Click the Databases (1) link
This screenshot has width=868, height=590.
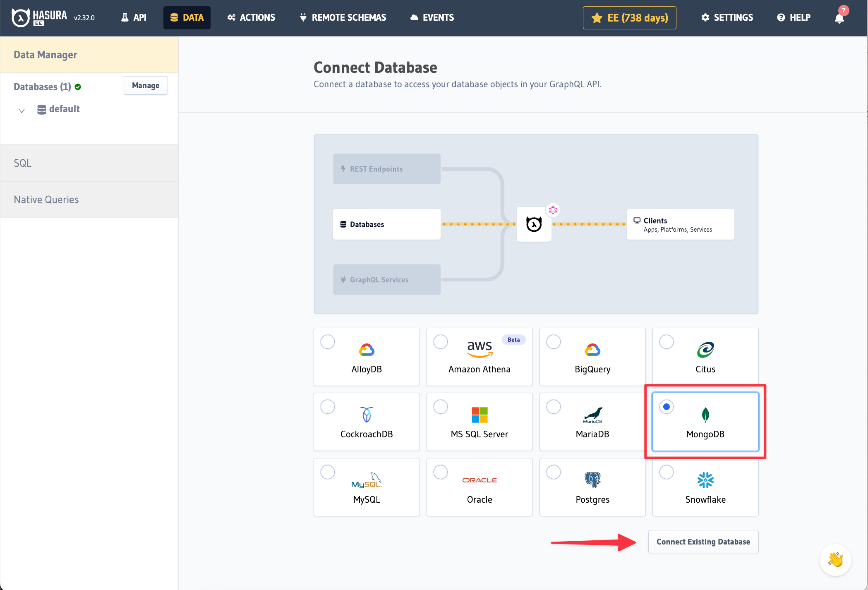[x=42, y=87]
